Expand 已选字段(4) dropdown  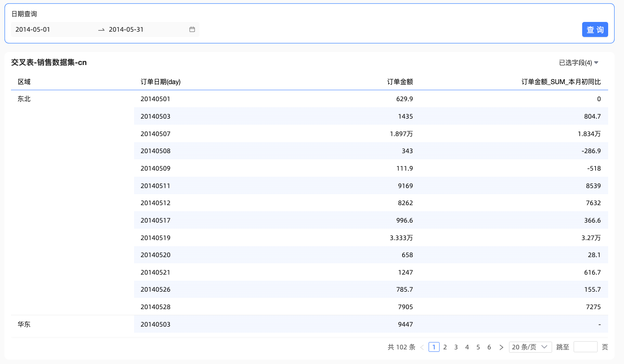579,63
